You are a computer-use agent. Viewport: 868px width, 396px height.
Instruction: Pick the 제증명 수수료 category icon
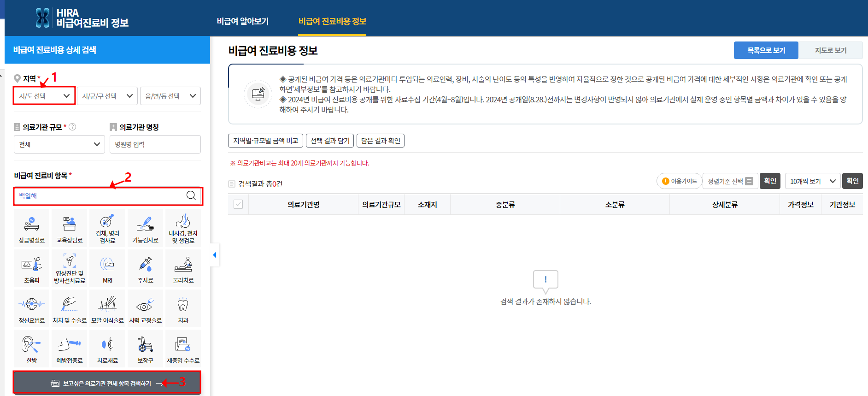tap(183, 349)
